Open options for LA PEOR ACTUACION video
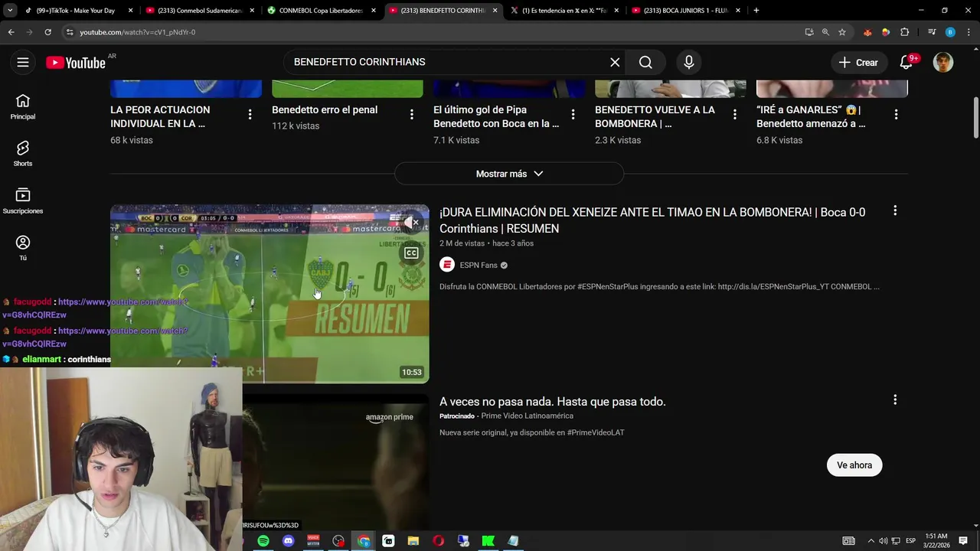This screenshot has width=980, height=551. point(250,115)
